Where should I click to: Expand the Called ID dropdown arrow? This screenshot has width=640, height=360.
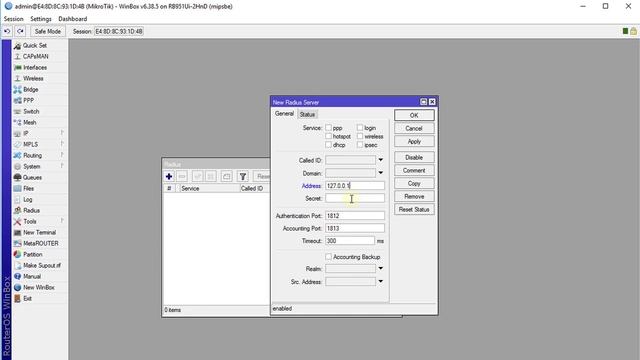click(380, 160)
